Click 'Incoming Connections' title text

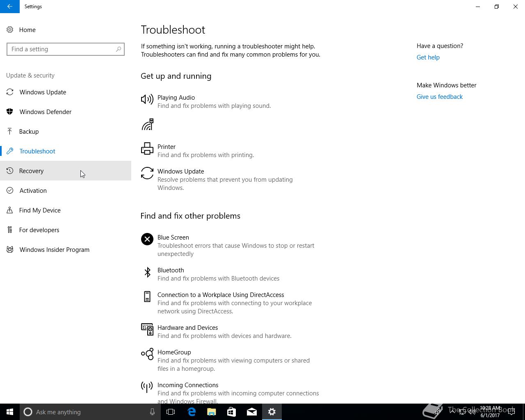point(187,385)
